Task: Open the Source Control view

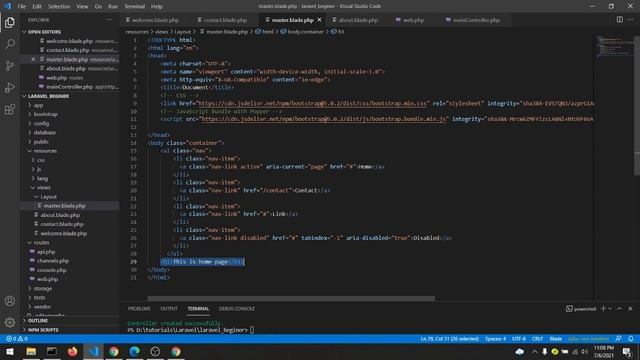Action: 10,66
